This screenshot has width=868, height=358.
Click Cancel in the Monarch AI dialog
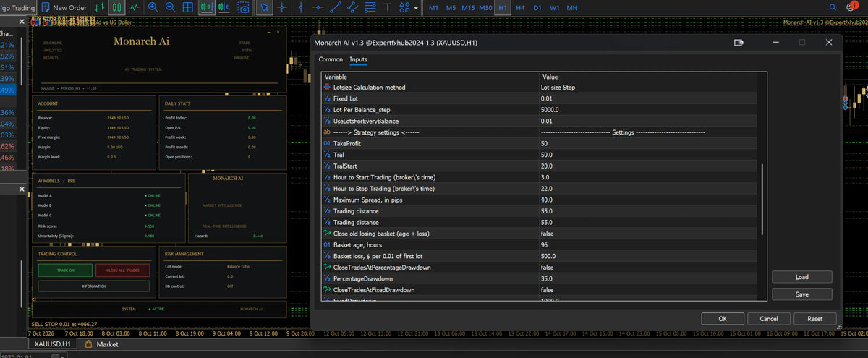[769, 318]
